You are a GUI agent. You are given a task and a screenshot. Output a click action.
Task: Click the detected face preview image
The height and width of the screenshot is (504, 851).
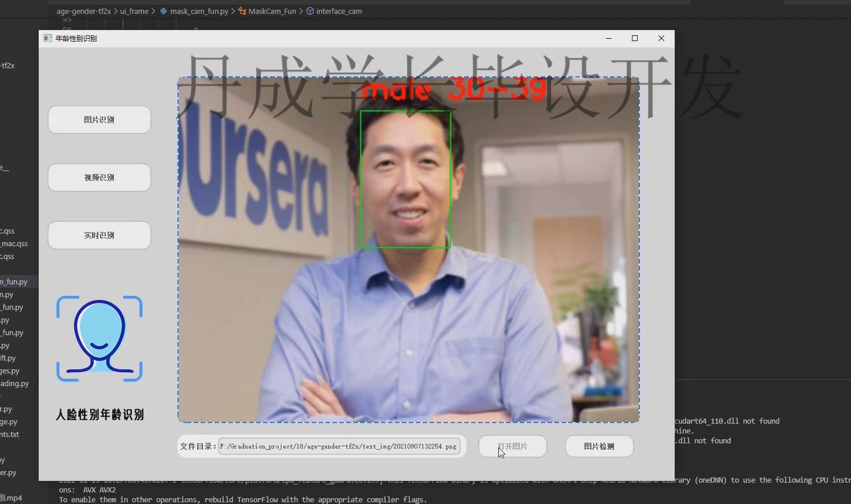click(x=408, y=249)
